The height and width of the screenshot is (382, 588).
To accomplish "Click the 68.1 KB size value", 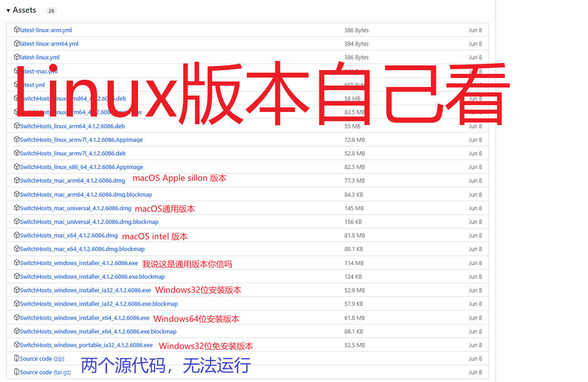I will pyautogui.click(x=354, y=332).
